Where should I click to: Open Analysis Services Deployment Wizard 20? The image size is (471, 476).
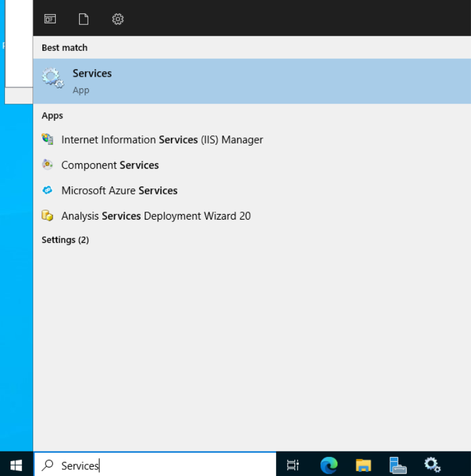click(252, 216)
